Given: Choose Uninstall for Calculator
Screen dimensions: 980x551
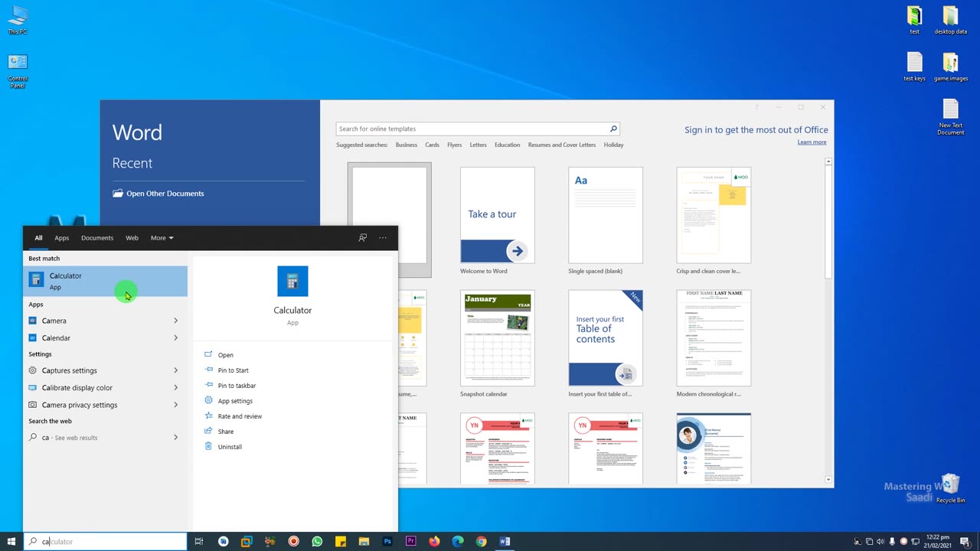Looking at the screenshot, I should click(230, 447).
